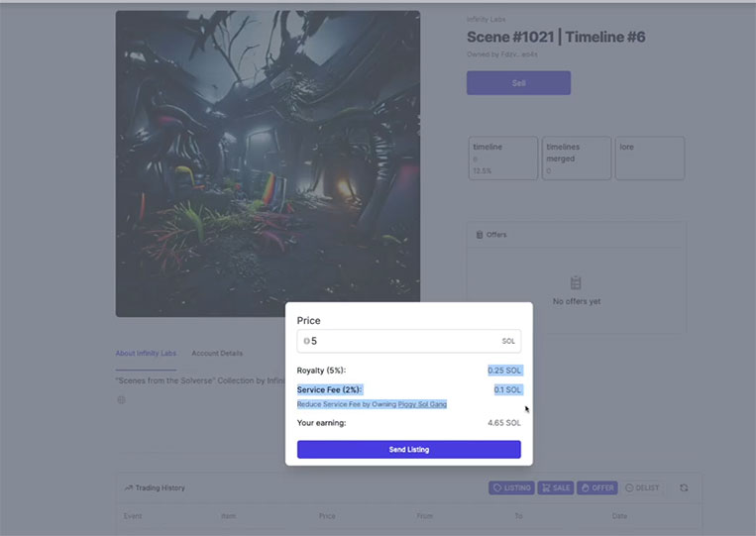Select the About Infinity Labs tab
Image resolution: width=756 pixels, height=536 pixels.
click(x=146, y=354)
